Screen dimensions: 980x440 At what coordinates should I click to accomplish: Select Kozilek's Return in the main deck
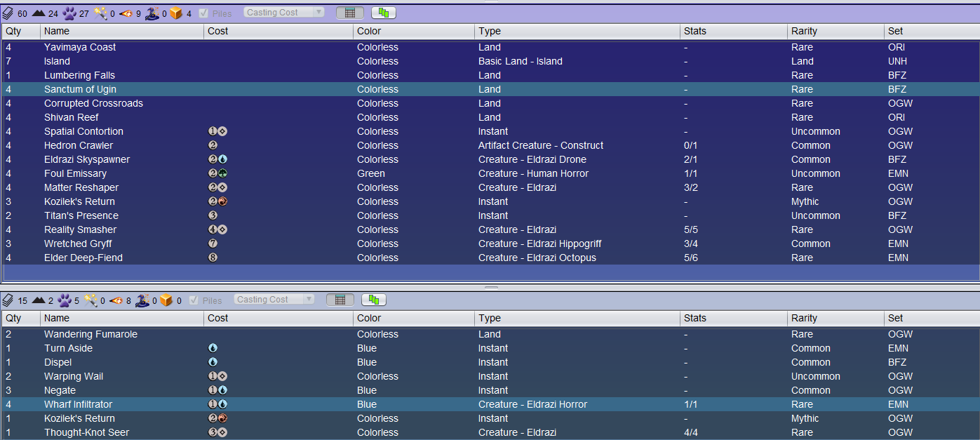(x=490, y=201)
